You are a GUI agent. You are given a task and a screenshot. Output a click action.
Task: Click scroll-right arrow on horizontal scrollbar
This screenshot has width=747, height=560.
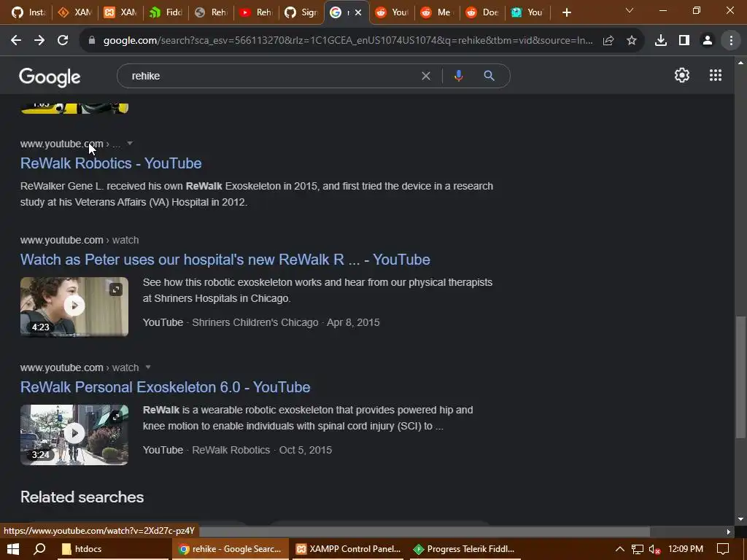[728, 532]
